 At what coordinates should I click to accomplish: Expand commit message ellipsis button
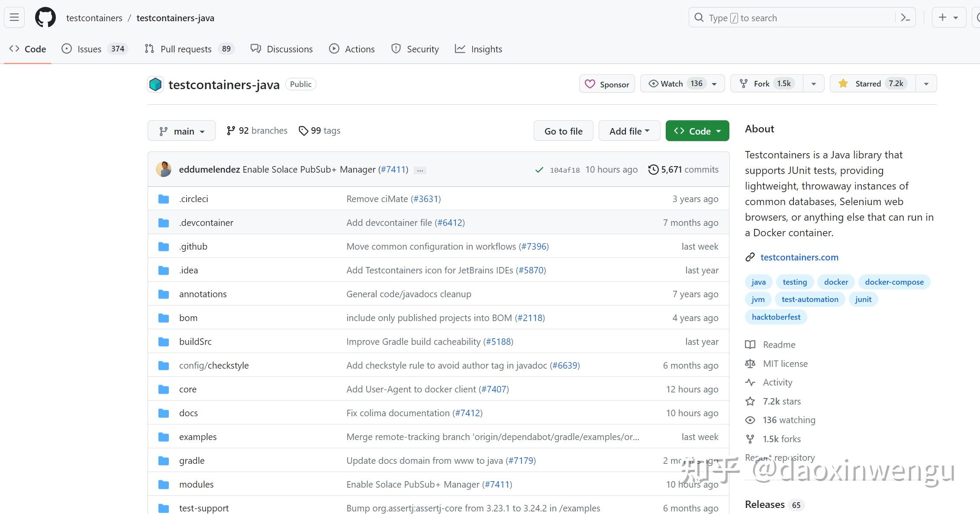(x=420, y=170)
